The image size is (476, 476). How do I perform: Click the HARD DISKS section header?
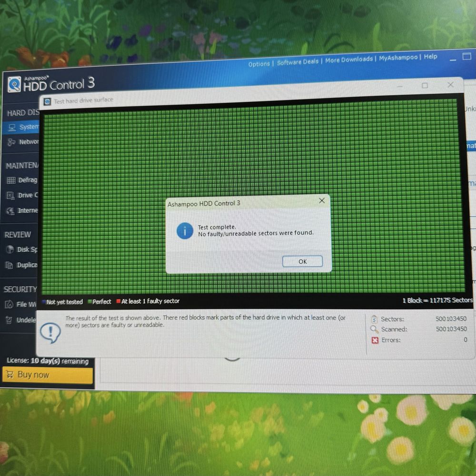pyautogui.click(x=23, y=113)
